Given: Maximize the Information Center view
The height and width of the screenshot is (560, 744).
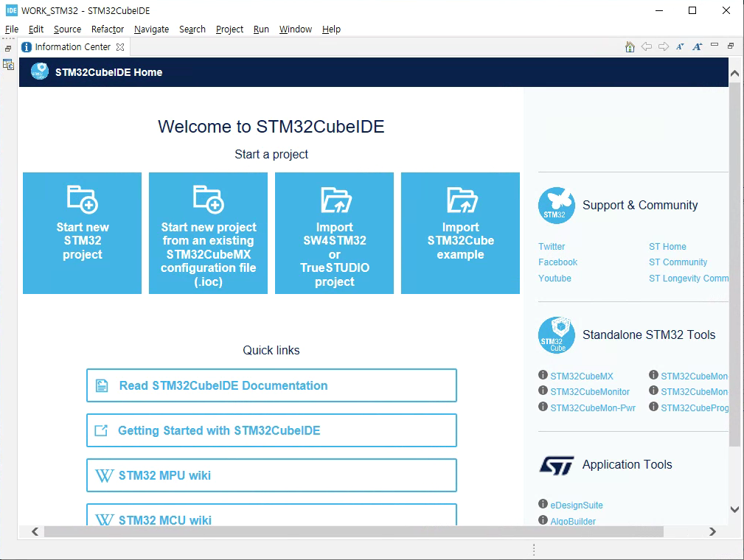Looking at the screenshot, I should tap(731, 46).
